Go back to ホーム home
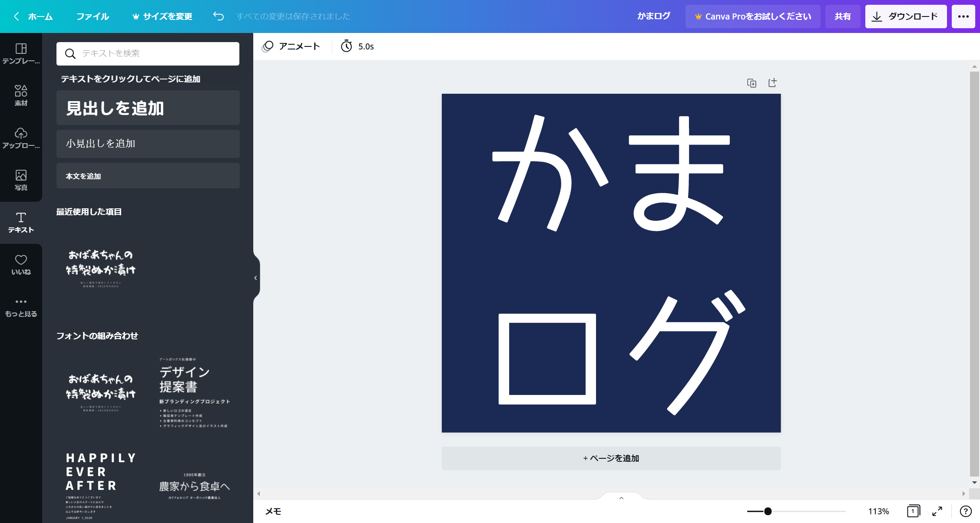This screenshot has height=523, width=980. 33,16
